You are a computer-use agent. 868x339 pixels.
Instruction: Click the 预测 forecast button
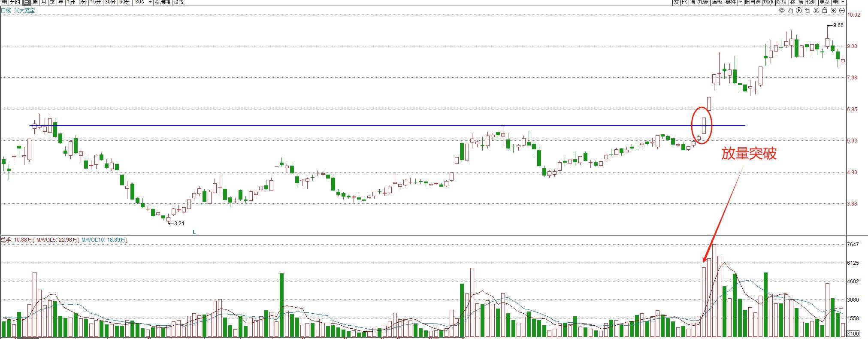click(811, 2)
